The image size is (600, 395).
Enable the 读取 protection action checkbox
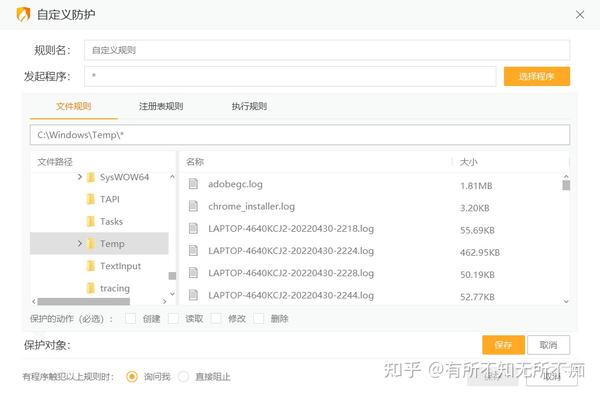[173, 318]
